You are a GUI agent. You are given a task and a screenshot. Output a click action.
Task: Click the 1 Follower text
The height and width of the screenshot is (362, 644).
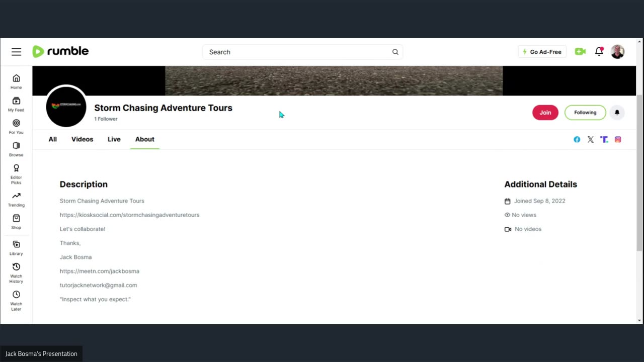[106, 119]
